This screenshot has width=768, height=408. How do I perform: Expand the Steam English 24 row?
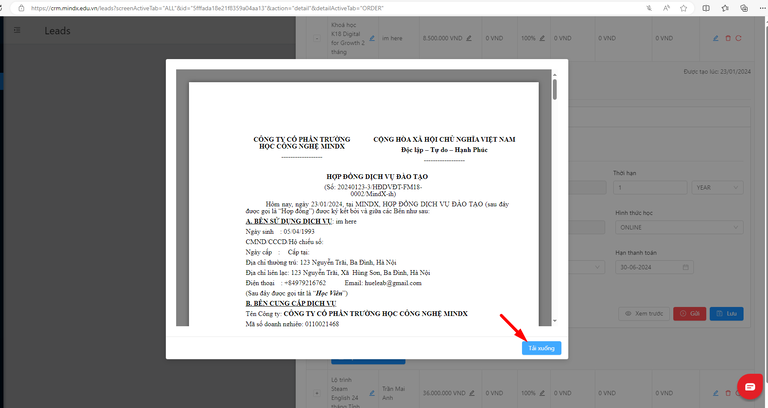pyautogui.click(x=317, y=393)
